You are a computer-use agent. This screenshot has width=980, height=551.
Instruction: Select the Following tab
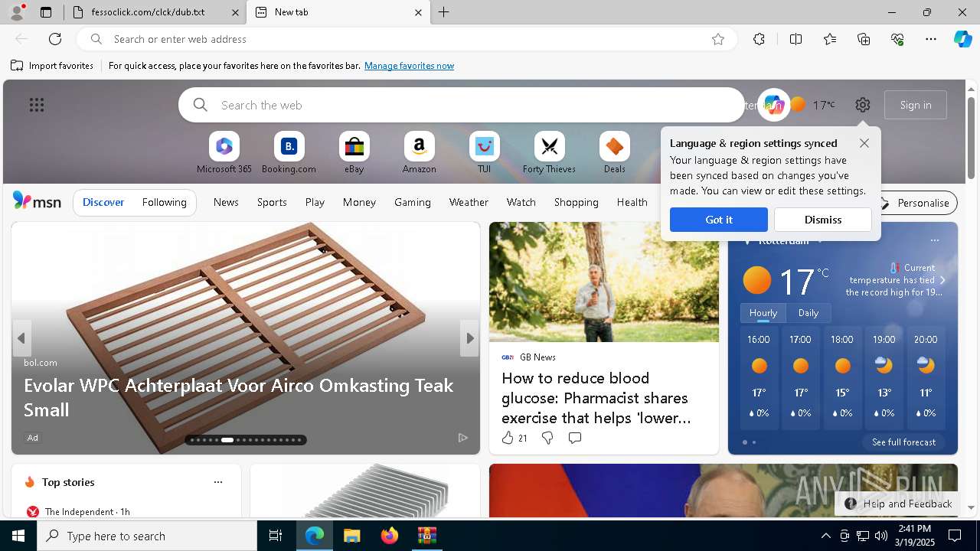coord(164,202)
